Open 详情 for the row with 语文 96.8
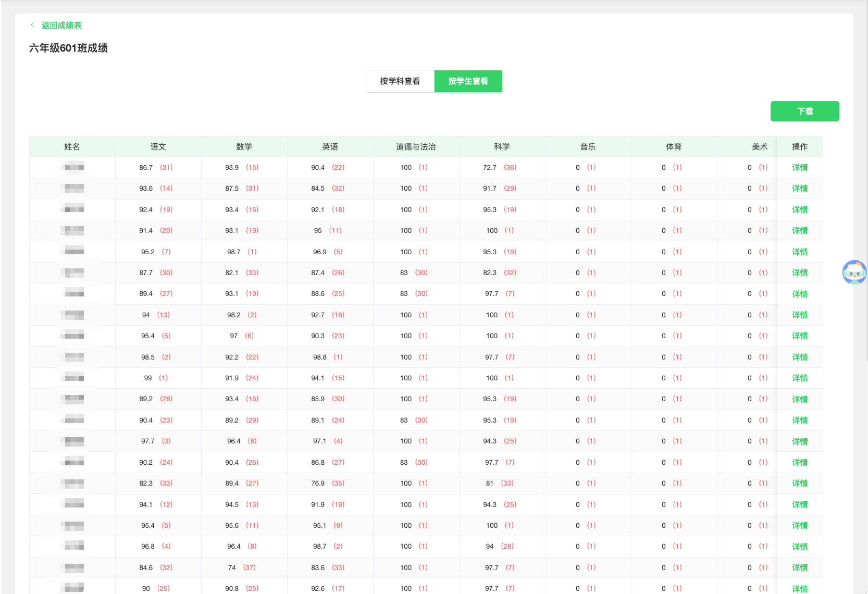This screenshot has height=594, width=868. [800, 547]
